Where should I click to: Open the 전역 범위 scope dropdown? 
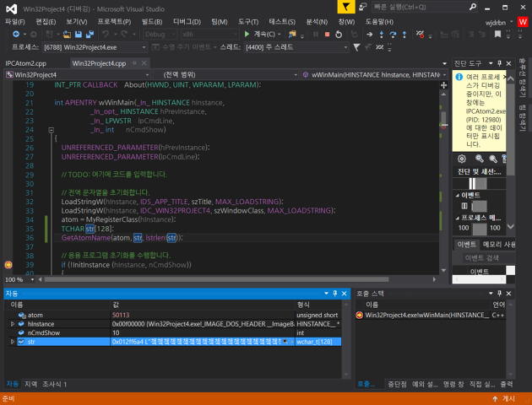click(x=225, y=75)
